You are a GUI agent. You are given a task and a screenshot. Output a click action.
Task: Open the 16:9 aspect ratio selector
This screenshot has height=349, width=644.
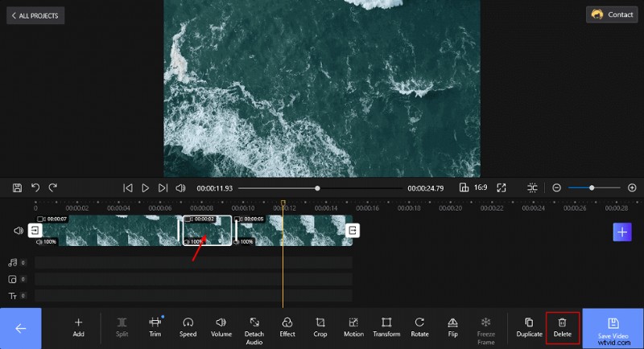click(x=473, y=188)
